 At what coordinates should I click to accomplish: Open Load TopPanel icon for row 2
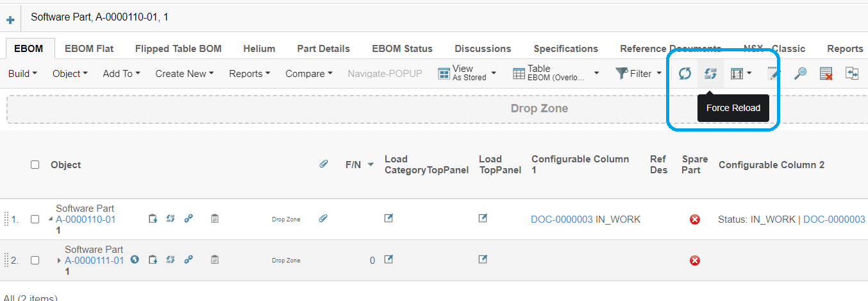[483, 259]
